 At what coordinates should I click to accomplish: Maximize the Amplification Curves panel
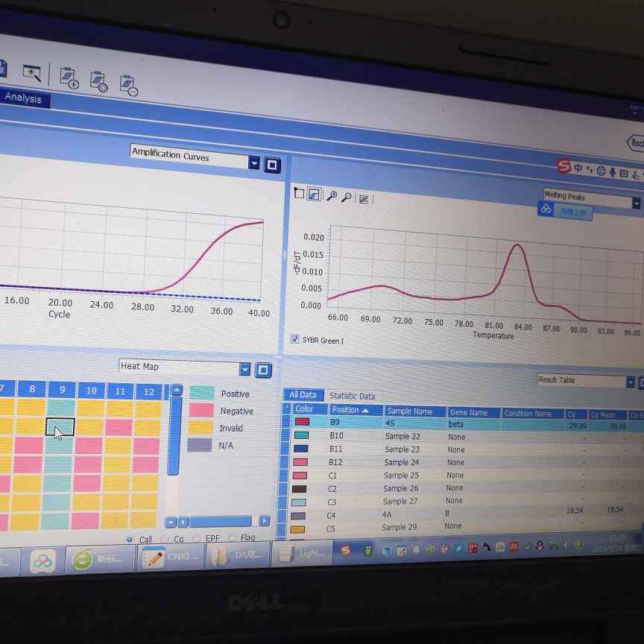(272, 165)
